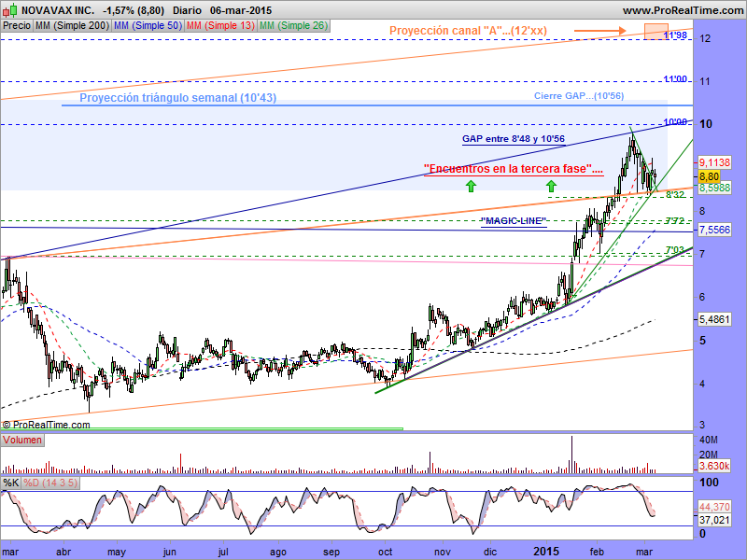Click the 3.630k volume value tag
Image resolution: width=747 pixels, height=560 pixels.
714,466
